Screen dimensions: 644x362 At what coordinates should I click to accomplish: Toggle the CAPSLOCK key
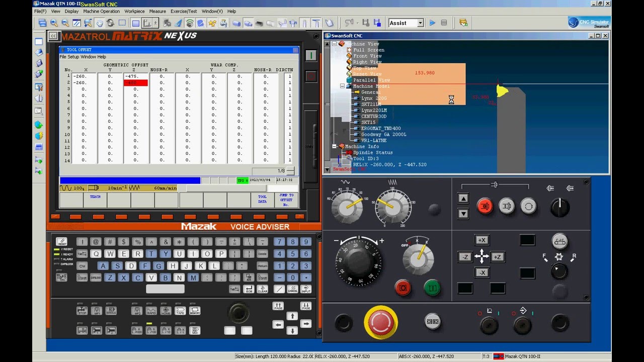tap(96, 278)
